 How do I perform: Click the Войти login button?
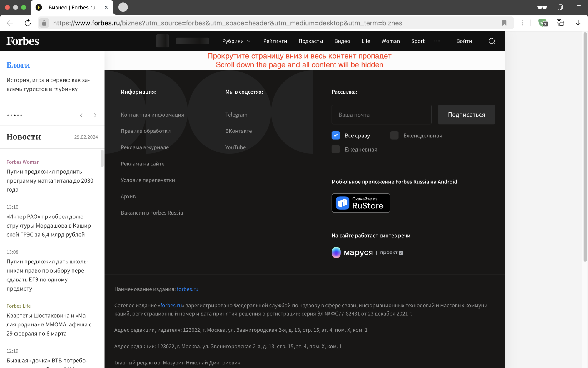point(464,41)
